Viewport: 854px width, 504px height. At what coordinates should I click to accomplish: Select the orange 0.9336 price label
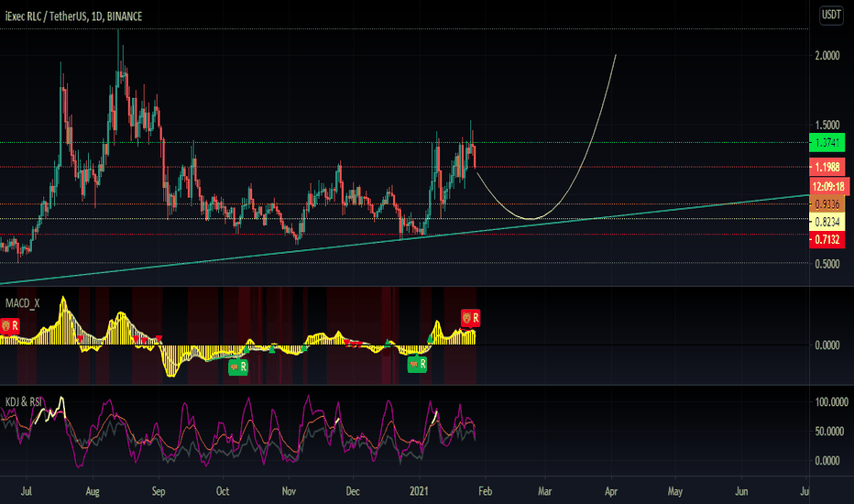pos(827,204)
